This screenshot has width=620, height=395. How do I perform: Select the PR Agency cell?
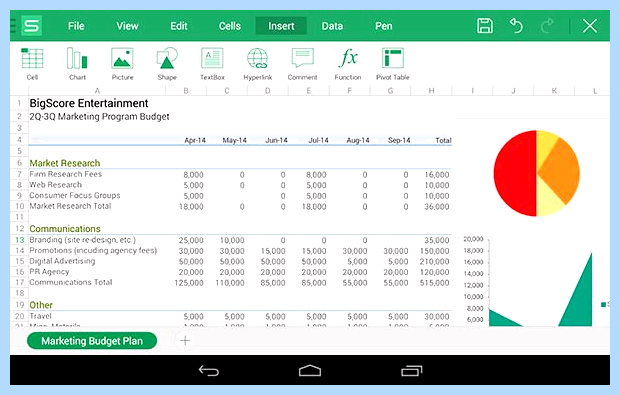pyautogui.click(x=49, y=272)
